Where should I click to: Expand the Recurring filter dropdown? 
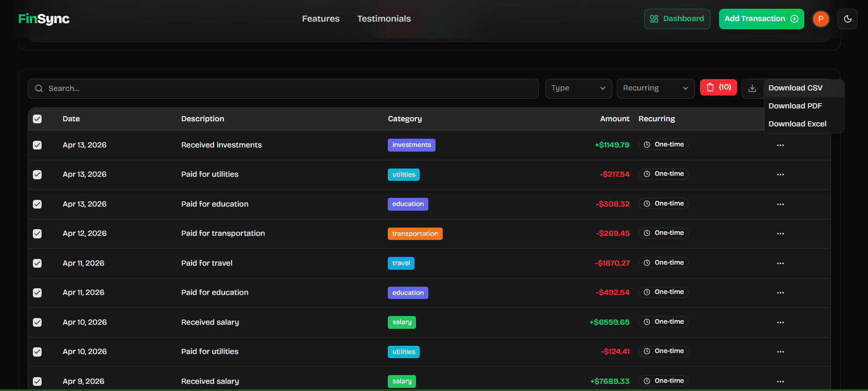pos(655,88)
